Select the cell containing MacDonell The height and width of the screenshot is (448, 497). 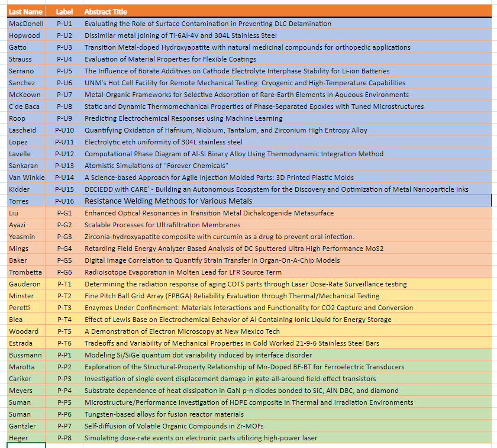pos(25,24)
